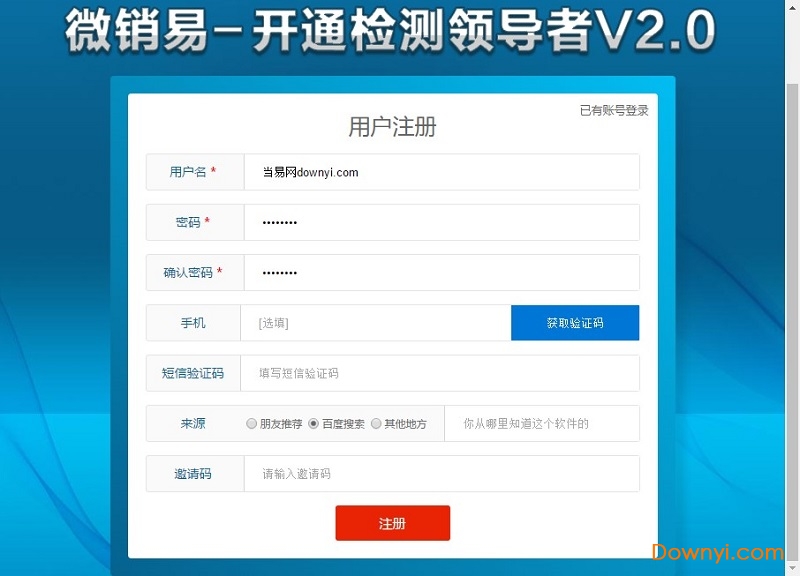Open the 已有账号登录 link

coord(614,110)
